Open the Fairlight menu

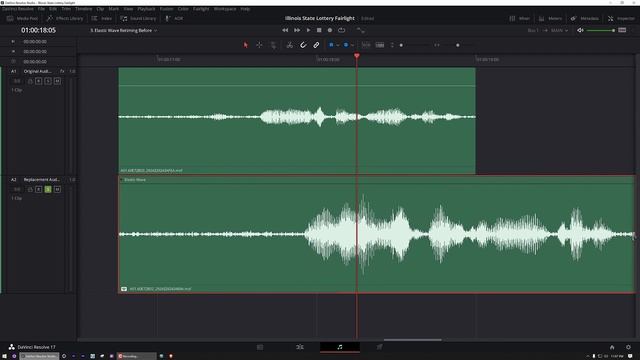[201, 9]
